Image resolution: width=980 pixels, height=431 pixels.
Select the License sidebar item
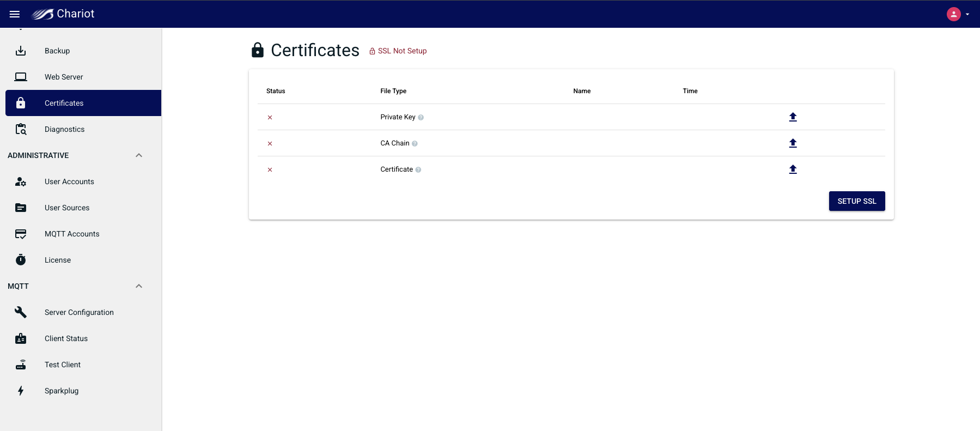pos(58,260)
